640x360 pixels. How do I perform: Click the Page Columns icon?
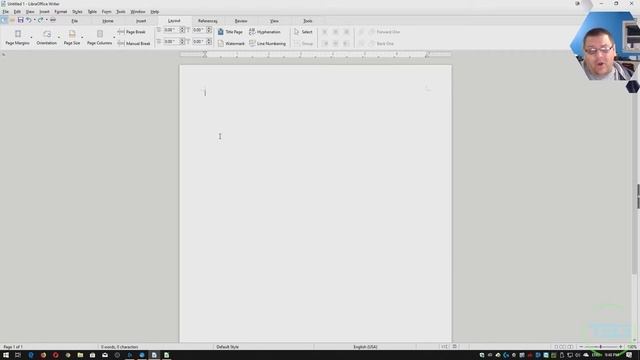click(x=100, y=34)
